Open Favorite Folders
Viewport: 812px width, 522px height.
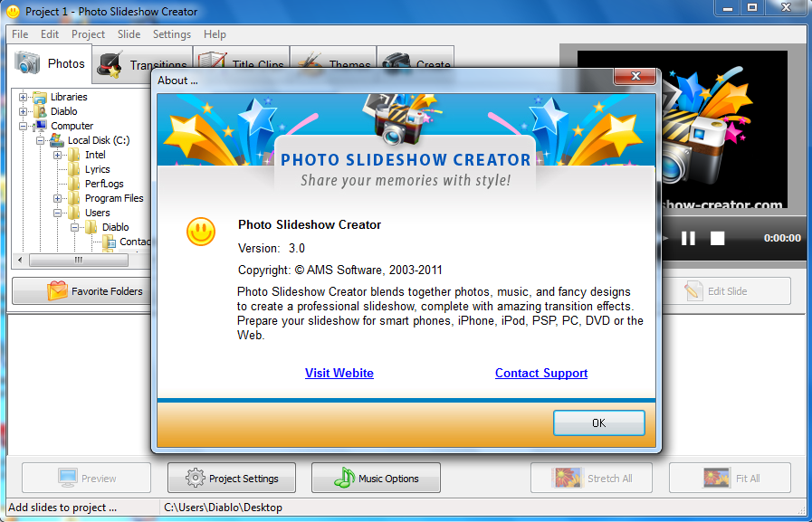pyautogui.click(x=81, y=290)
